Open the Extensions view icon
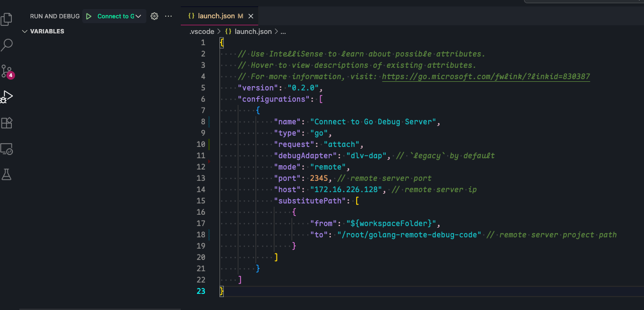The height and width of the screenshot is (310, 644). 6,123
